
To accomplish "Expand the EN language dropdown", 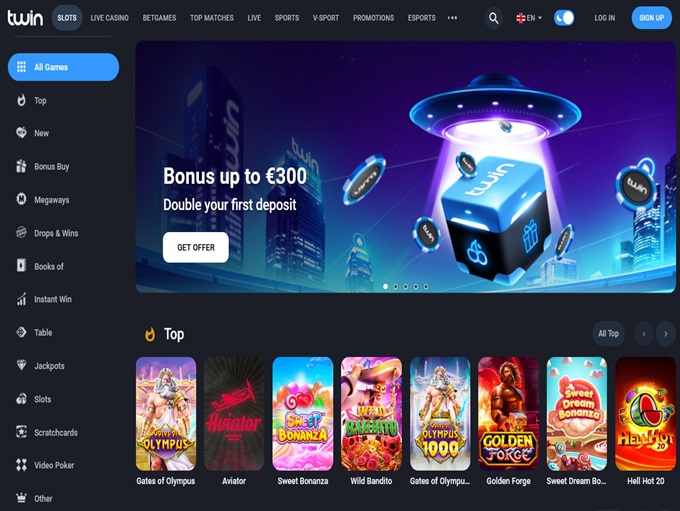I will [529, 18].
